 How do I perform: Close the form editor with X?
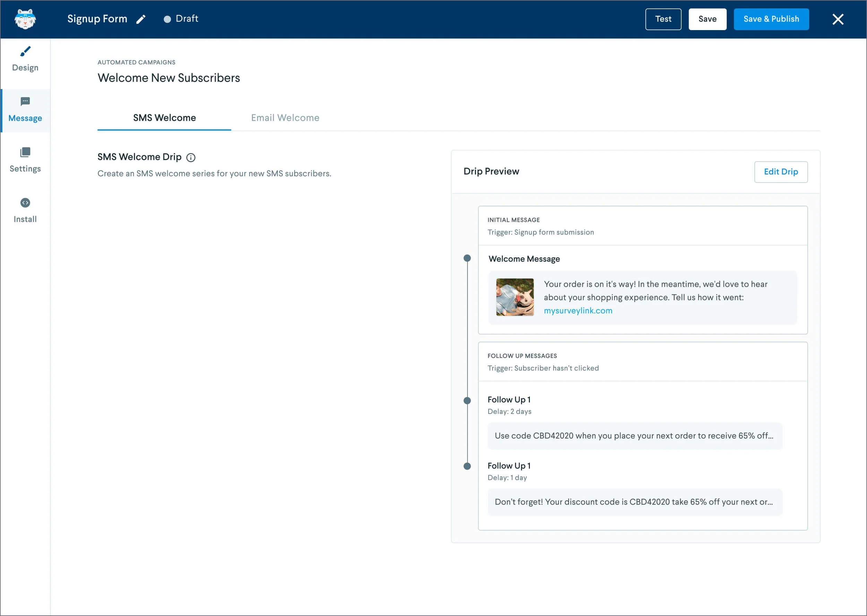pos(838,19)
